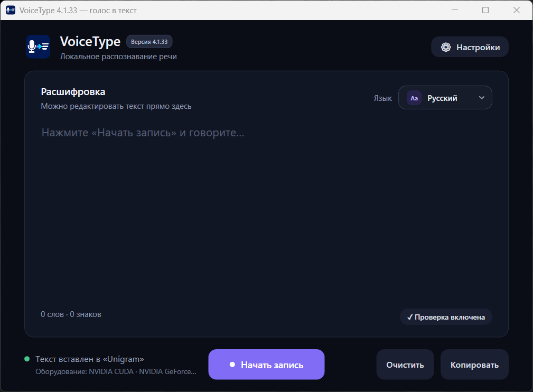
Task: Click the checkmark in Проверка включена
Action: click(x=410, y=317)
